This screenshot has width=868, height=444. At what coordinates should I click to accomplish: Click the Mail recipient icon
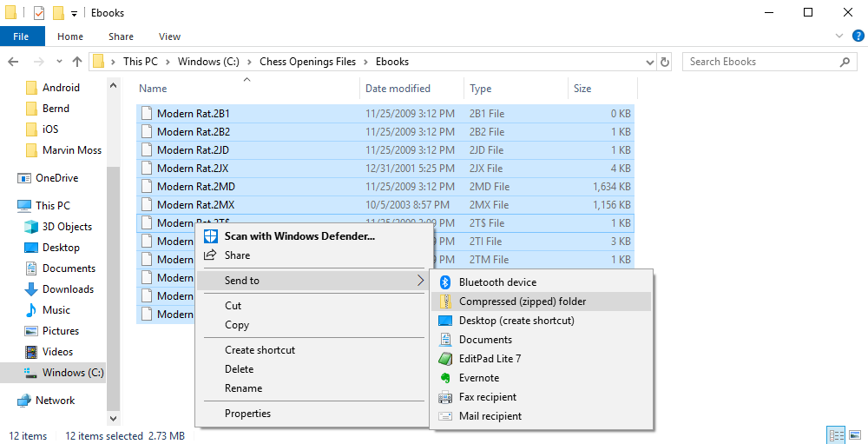pos(445,416)
